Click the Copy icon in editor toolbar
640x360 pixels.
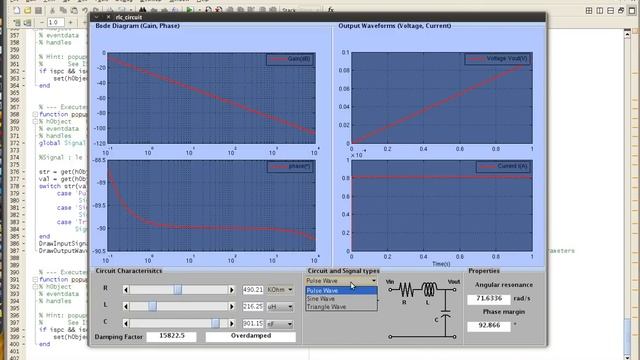point(63,10)
